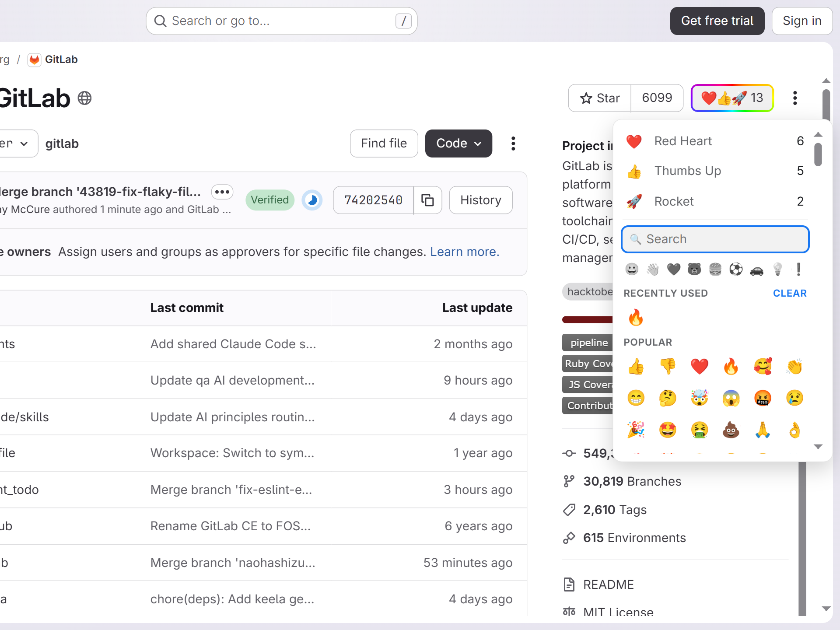Screen dimensions: 840x630
Task: Focus the emoji Search field
Action: click(x=715, y=239)
